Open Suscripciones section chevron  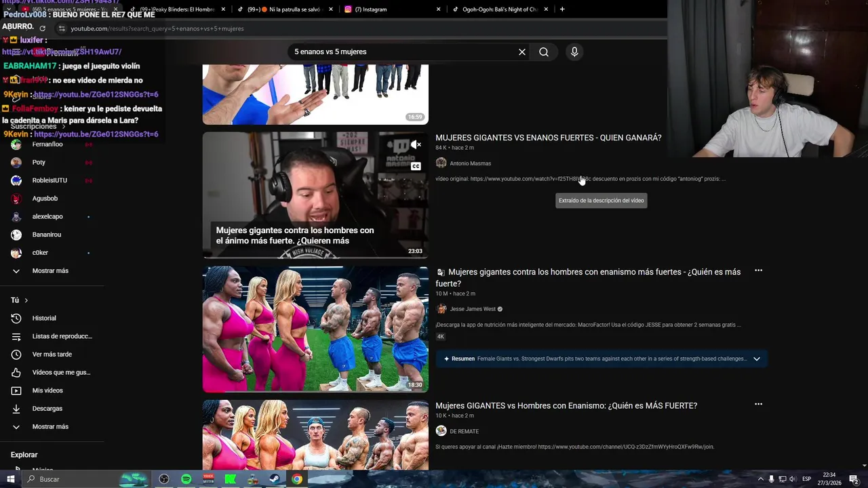[x=63, y=127]
